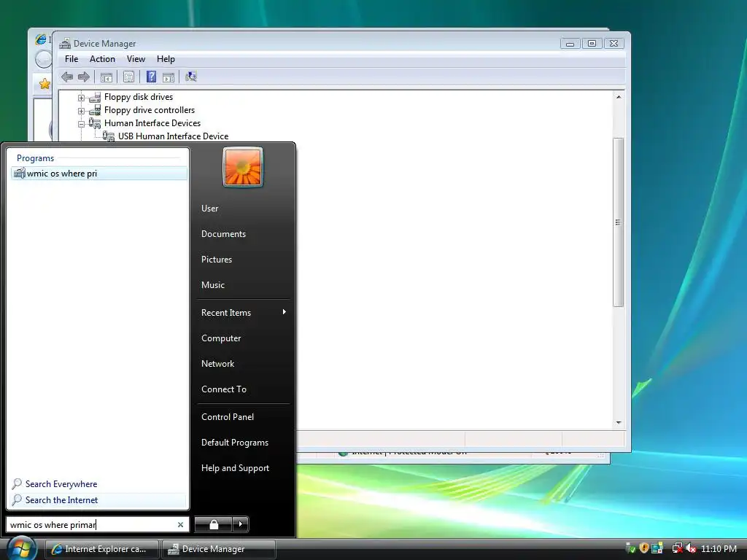747x560 pixels.
Task: Click the Device Manager taskbar button
Action: coord(219,549)
